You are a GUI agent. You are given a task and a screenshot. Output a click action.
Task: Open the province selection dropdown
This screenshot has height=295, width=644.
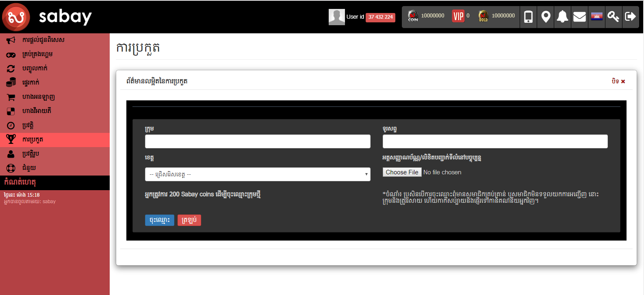click(x=258, y=174)
